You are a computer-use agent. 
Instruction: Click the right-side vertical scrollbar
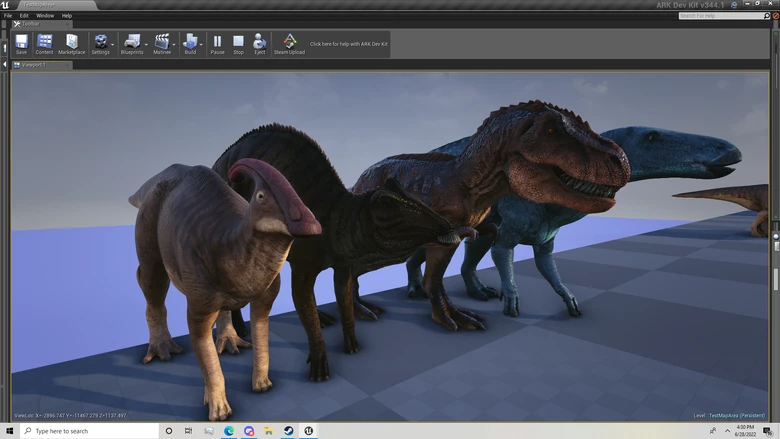click(x=775, y=279)
